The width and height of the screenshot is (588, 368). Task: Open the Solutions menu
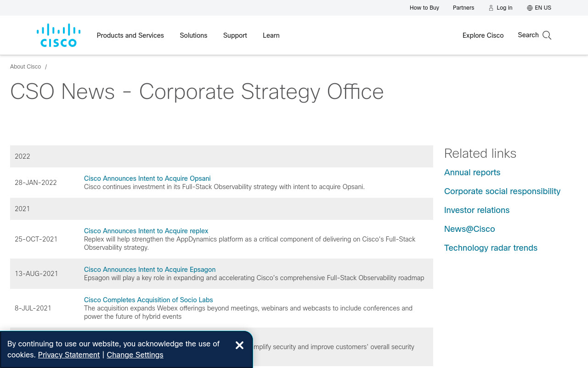pyautogui.click(x=193, y=35)
